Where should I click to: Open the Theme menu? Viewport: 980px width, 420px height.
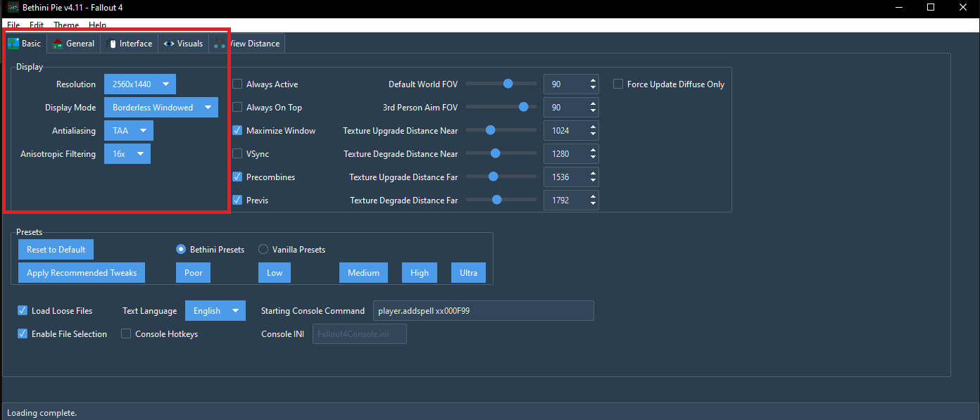click(65, 25)
